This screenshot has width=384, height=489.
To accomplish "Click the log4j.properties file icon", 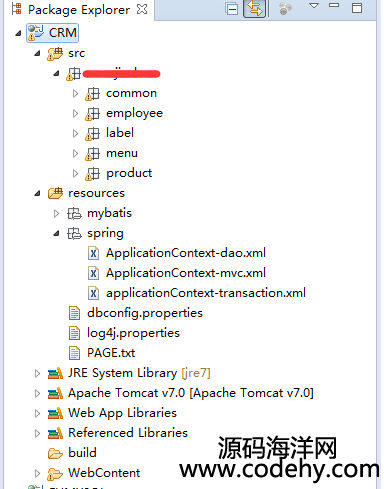I will coord(74,333).
